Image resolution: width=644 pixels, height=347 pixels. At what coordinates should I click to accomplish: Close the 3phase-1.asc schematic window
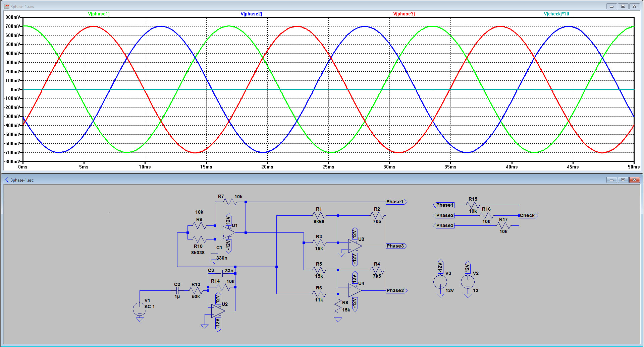(x=634, y=180)
